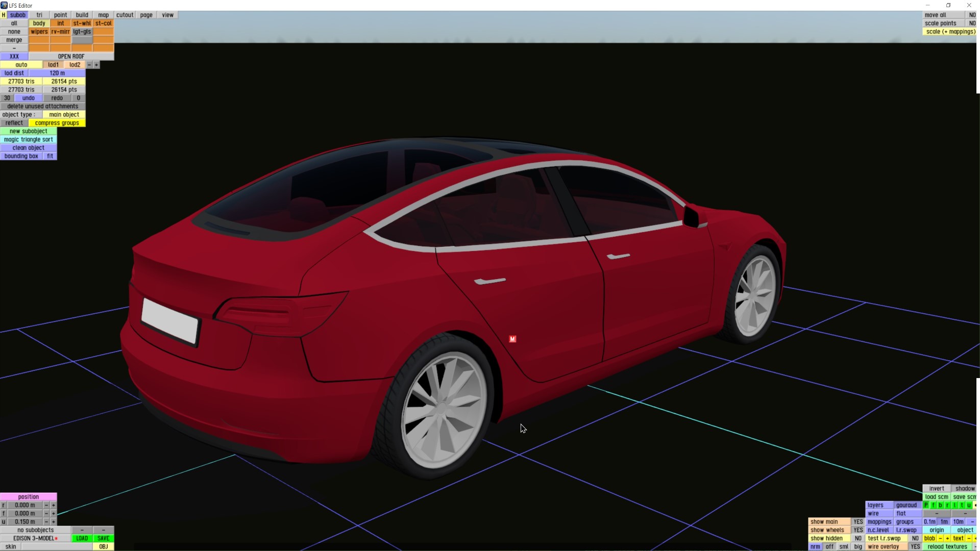Open the object type main object selector
Screen dimensions: 980x551
(64, 114)
